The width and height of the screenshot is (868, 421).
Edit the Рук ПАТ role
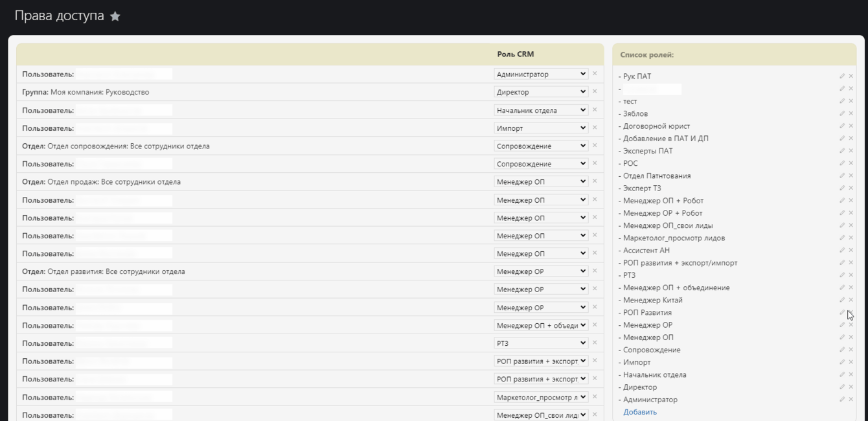(x=842, y=76)
